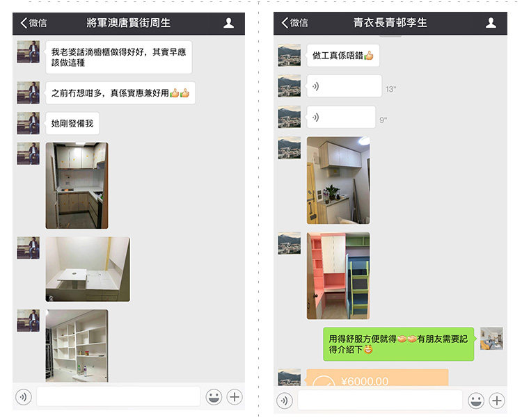The image size is (522, 420).
Task: Open plus attachments menu in 李生 chat
Action: coord(497,401)
